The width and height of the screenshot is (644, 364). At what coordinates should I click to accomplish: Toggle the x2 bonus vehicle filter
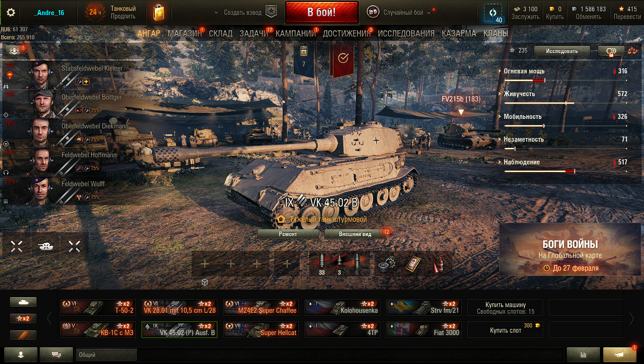pos(23,318)
